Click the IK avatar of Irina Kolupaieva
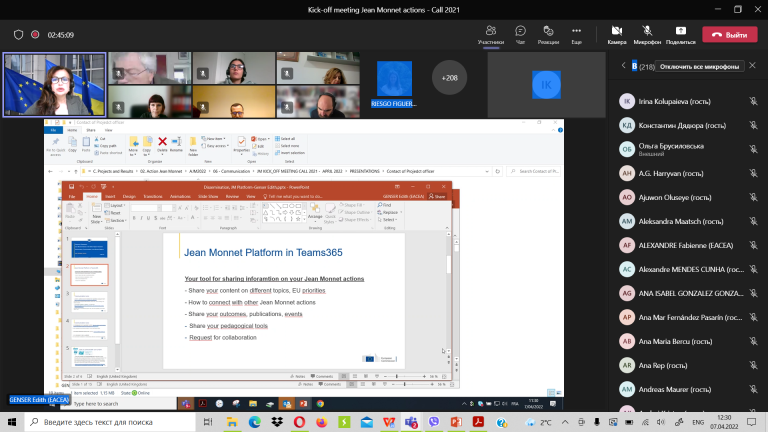Image resolution: width=768 pixels, height=432 pixels. tap(626, 101)
